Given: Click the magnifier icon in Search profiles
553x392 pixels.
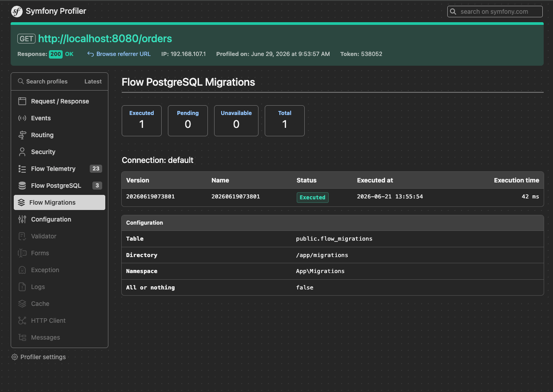Looking at the screenshot, I should (20, 81).
